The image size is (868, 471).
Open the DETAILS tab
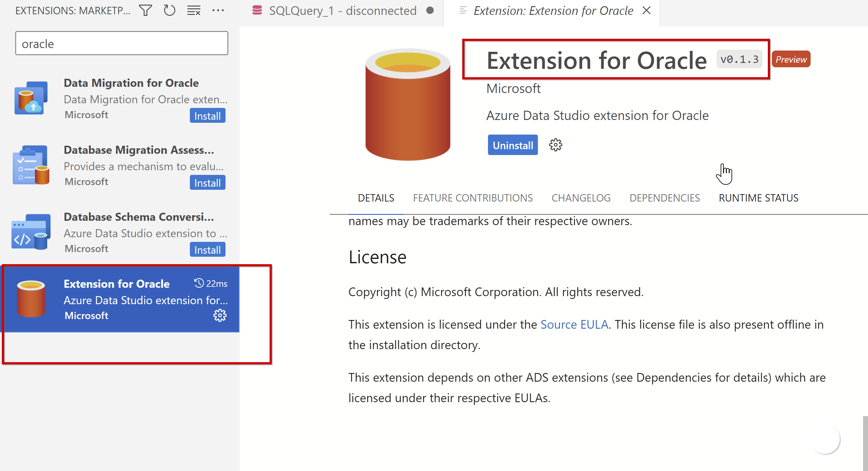tap(376, 198)
